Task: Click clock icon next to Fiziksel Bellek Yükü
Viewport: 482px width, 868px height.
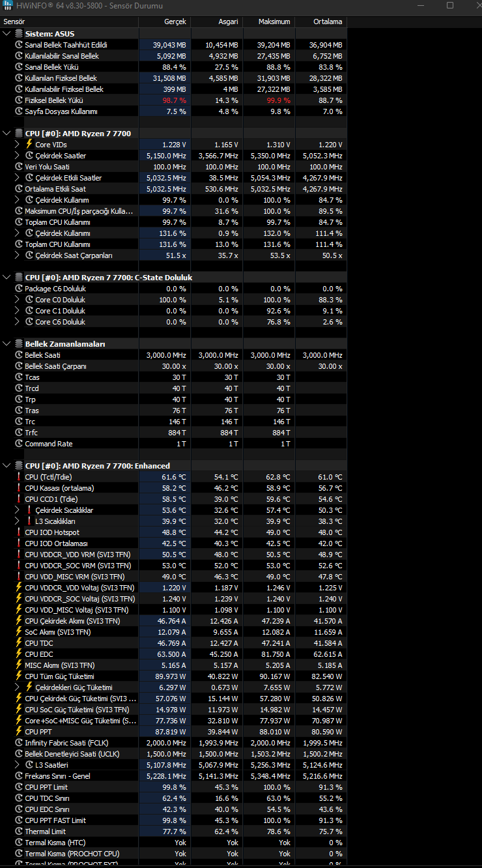Action: [x=18, y=100]
